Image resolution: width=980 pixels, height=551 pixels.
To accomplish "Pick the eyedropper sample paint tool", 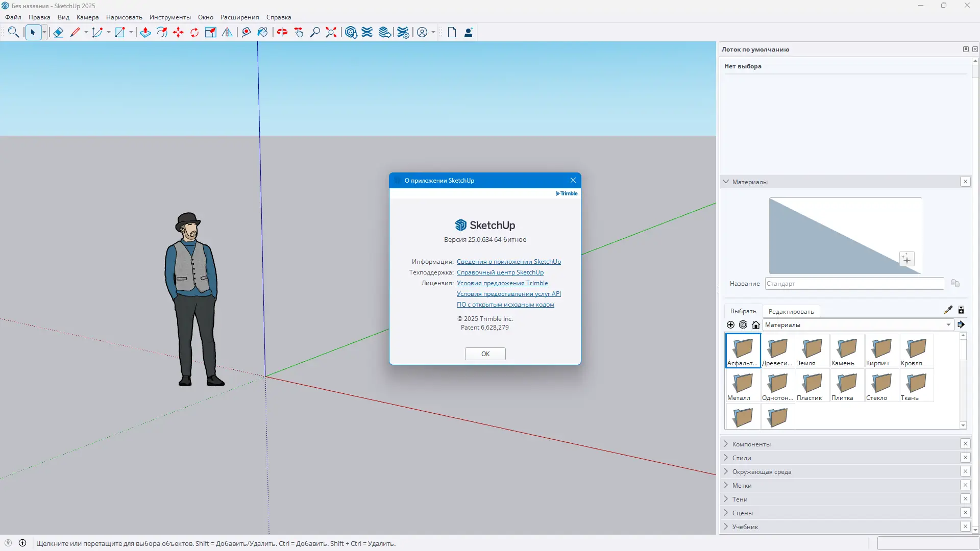I will click(x=948, y=310).
